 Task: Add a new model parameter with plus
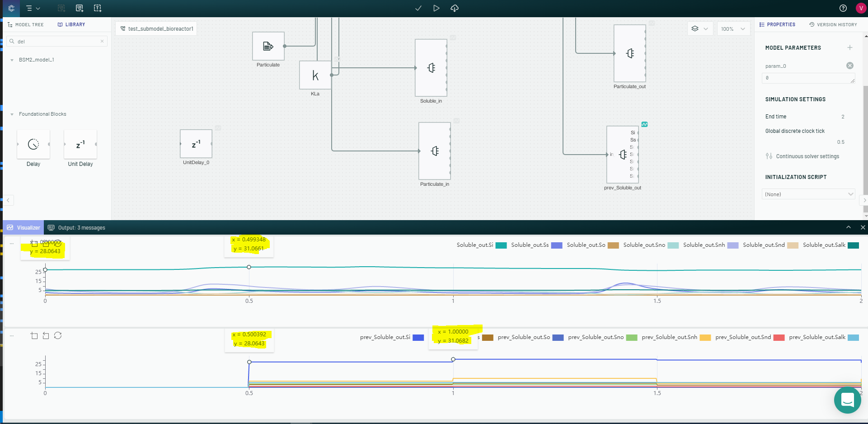(x=849, y=47)
